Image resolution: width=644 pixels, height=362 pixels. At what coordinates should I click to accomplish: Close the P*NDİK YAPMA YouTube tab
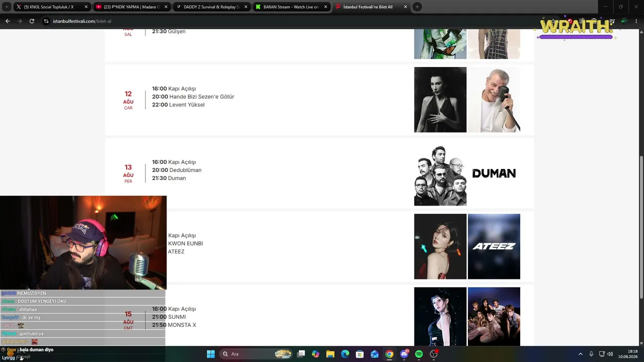166,7
